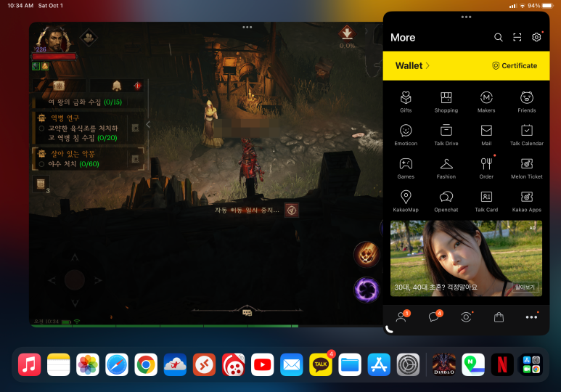Open the scroll inventory item icon

pos(41,184)
